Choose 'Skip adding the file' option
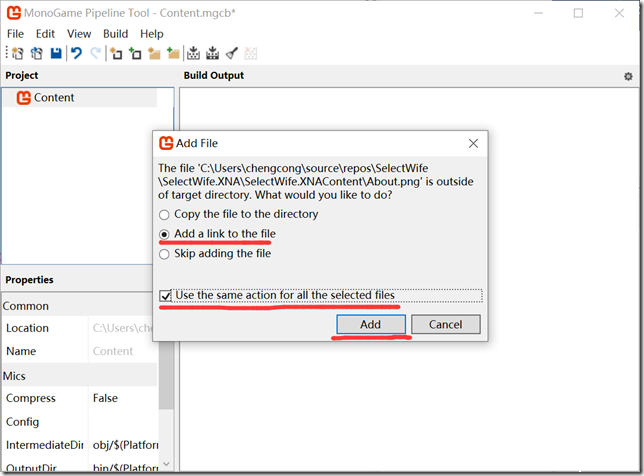644x476 pixels. click(x=165, y=254)
